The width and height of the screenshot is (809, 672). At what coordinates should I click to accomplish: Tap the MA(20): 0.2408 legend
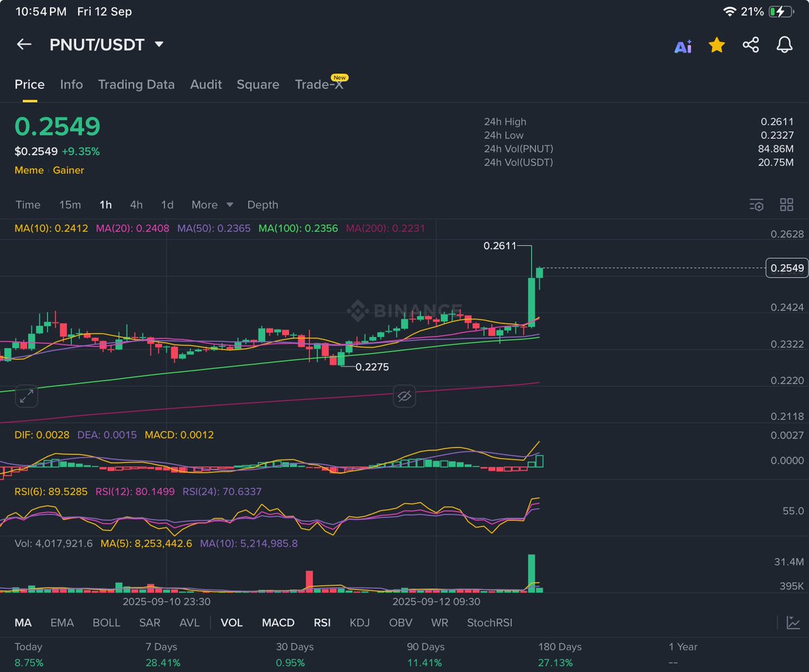(133, 228)
